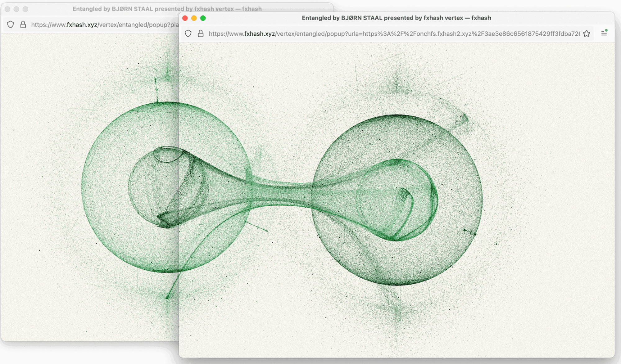Click the front window's title text
This screenshot has width=621, height=364.
[x=397, y=18]
